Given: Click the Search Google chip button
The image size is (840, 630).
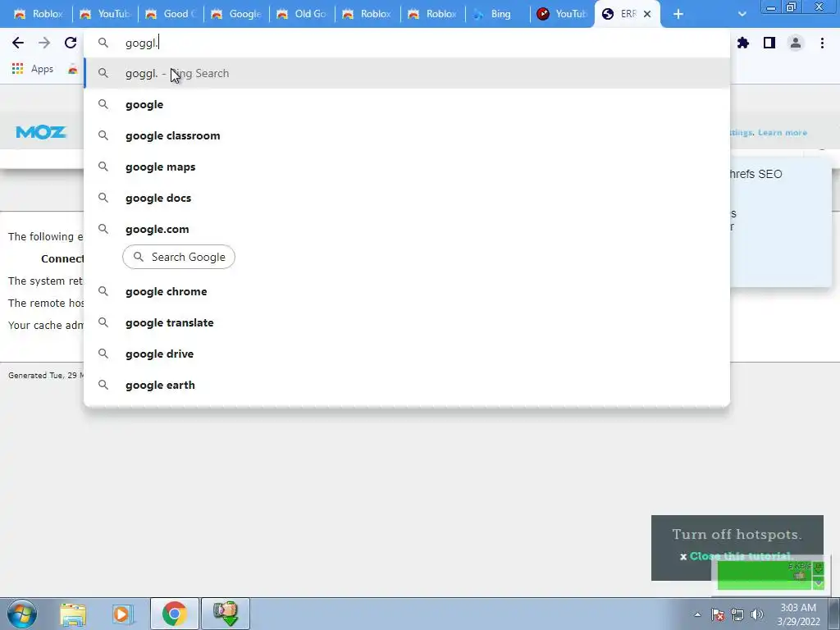Looking at the screenshot, I should pyautogui.click(x=178, y=257).
